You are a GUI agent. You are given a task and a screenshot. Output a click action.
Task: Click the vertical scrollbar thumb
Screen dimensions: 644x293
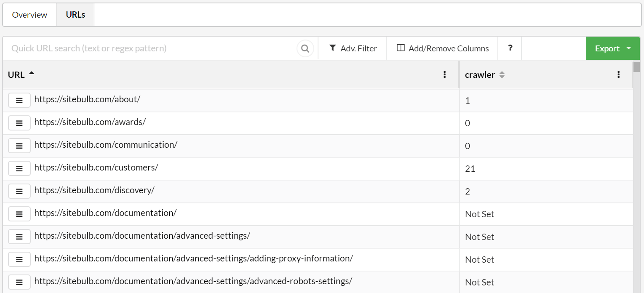(636, 67)
